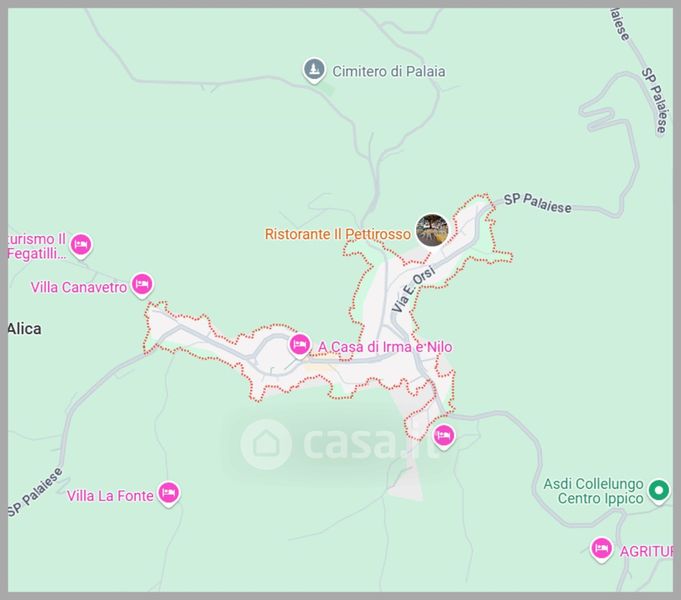Select Asdi Collelungo Centro Ippico green marker
Viewport: 681px width, 600px height.
659,491
